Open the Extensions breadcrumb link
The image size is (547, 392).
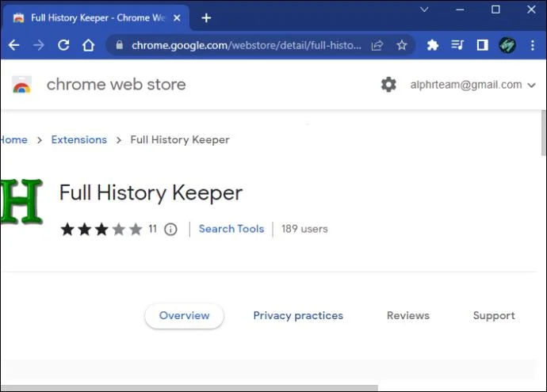click(79, 139)
